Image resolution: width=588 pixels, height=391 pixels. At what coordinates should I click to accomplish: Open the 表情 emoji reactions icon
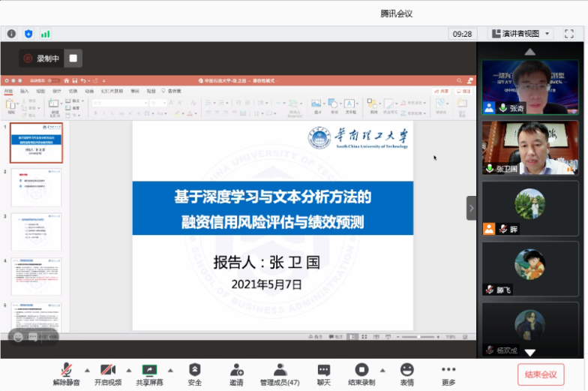[406, 369]
